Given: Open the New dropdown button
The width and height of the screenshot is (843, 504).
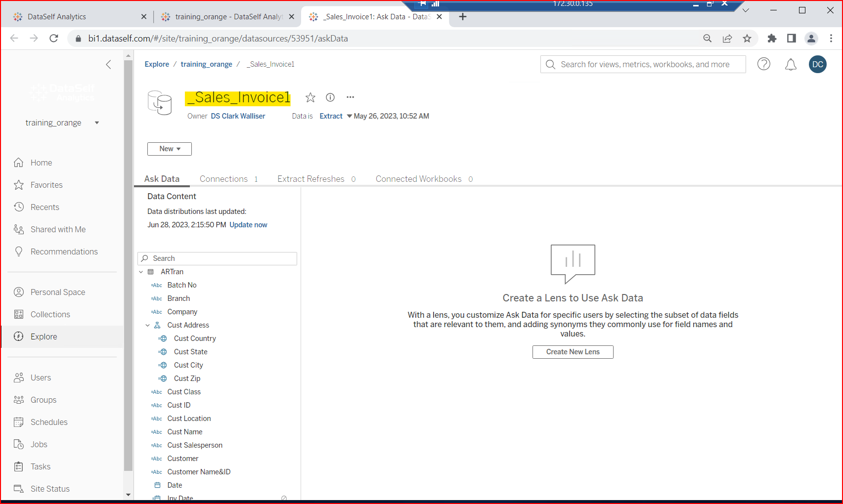Looking at the screenshot, I should click(x=169, y=149).
